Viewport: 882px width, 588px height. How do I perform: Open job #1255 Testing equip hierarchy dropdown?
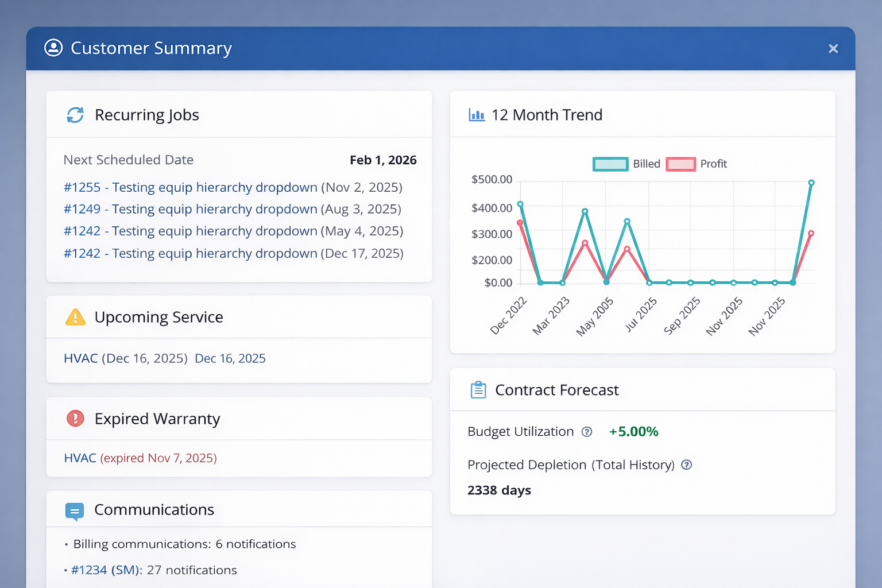point(189,187)
